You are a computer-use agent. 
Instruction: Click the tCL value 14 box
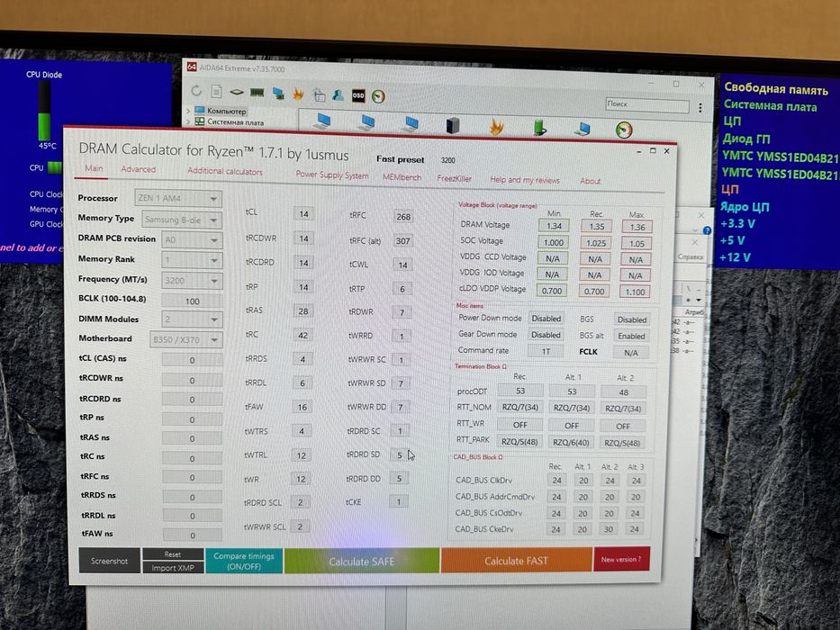point(303,214)
